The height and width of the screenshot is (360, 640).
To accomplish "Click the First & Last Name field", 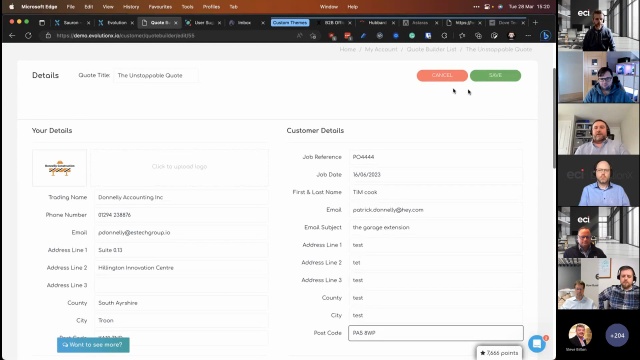I will coord(436,192).
